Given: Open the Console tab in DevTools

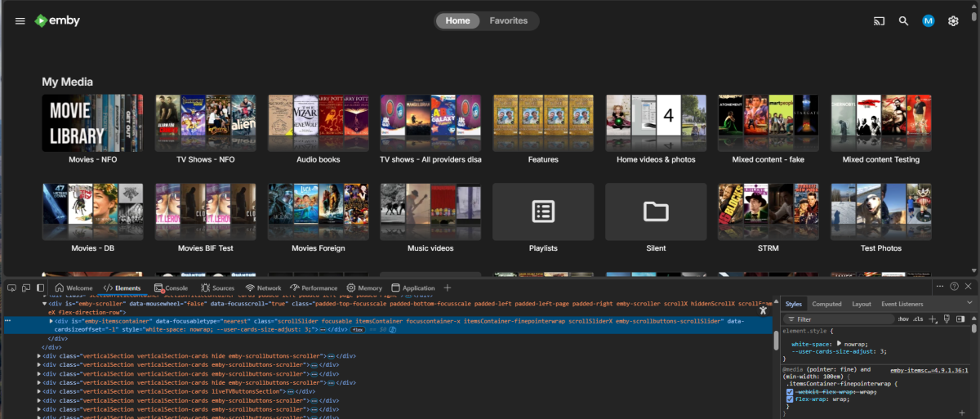Looking at the screenshot, I should pos(171,288).
